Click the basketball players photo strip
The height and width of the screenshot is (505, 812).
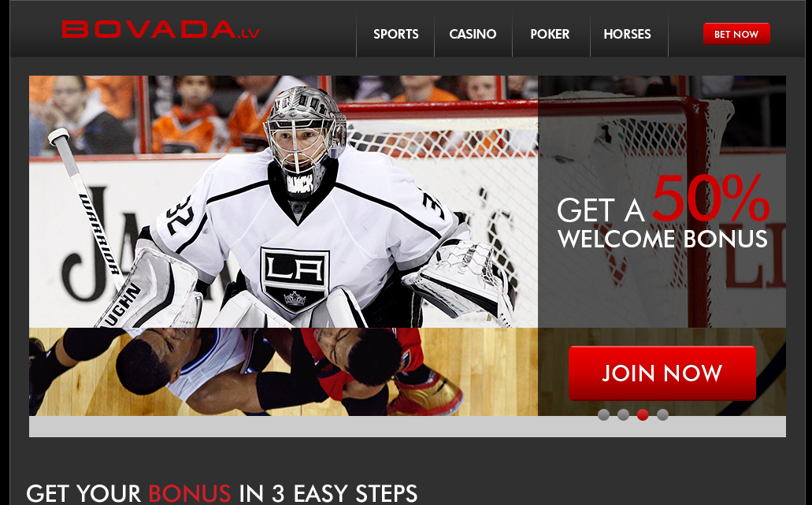click(284, 372)
